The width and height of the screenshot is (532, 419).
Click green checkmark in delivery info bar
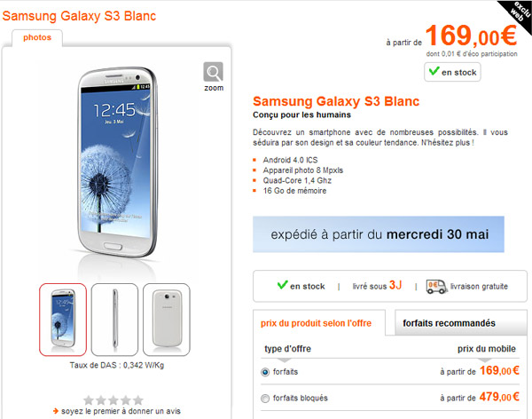pyautogui.click(x=282, y=285)
